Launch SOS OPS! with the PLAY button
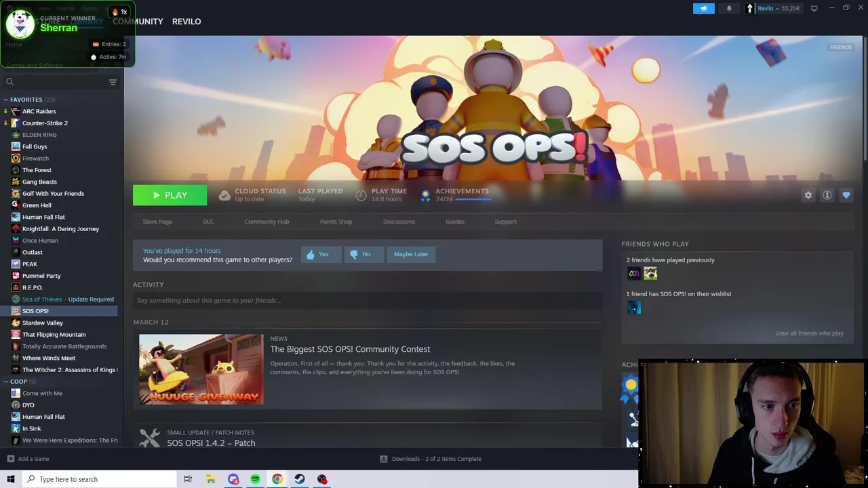 click(x=170, y=195)
